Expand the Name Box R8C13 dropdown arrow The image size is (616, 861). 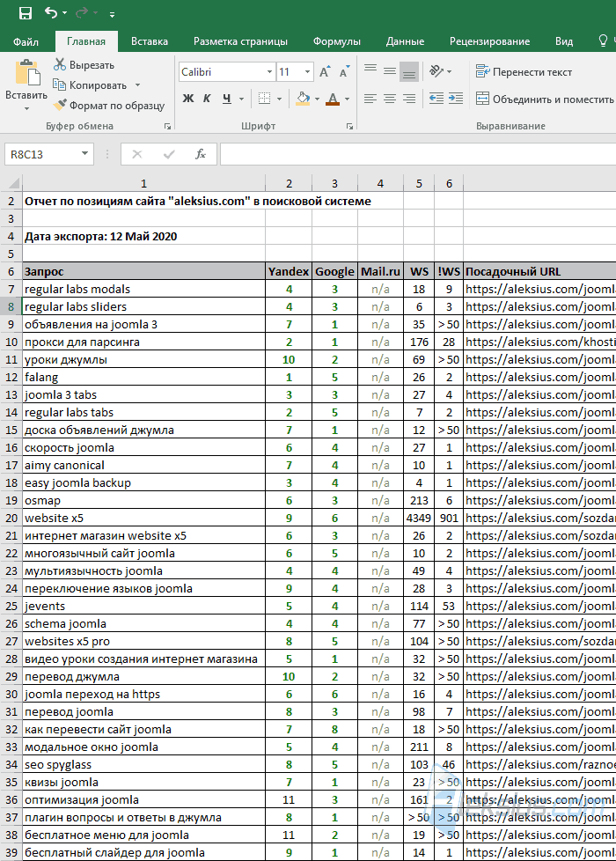(x=85, y=154)
